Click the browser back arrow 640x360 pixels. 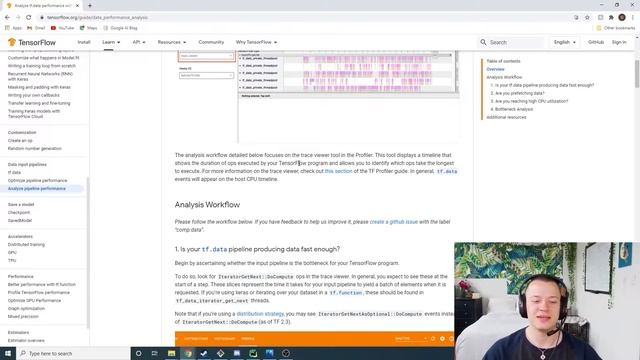coord(7,18)
